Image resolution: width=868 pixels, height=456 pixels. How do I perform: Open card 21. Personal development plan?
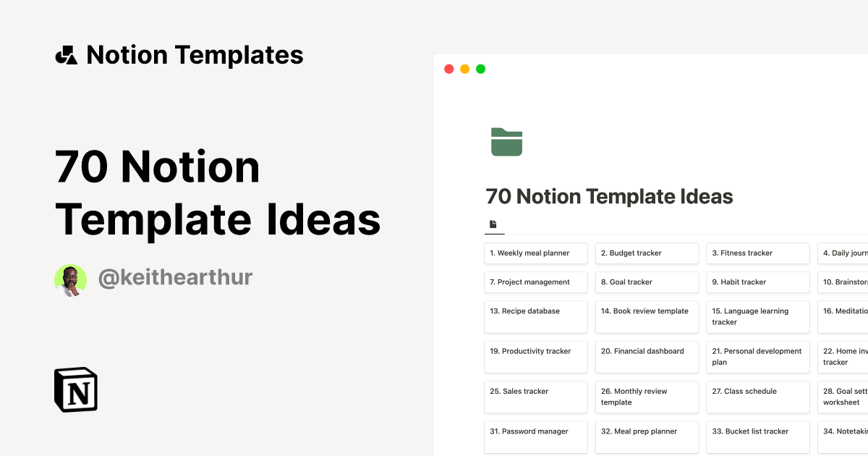point(758,357)
